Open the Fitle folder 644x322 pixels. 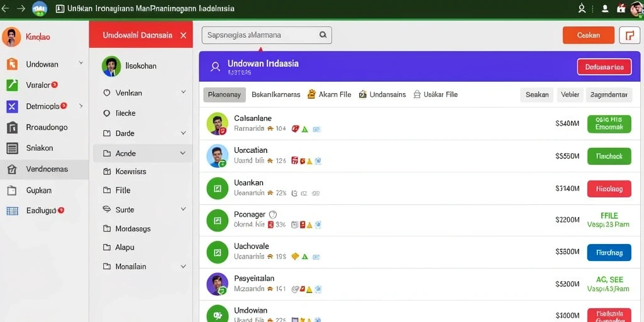click(x=123, y=190)
